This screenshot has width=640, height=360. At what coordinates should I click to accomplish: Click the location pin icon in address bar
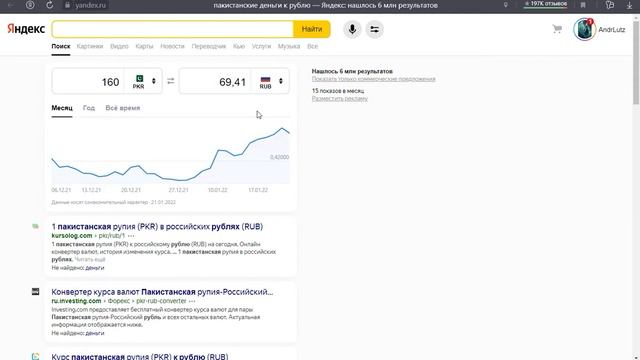click(505, 5)
